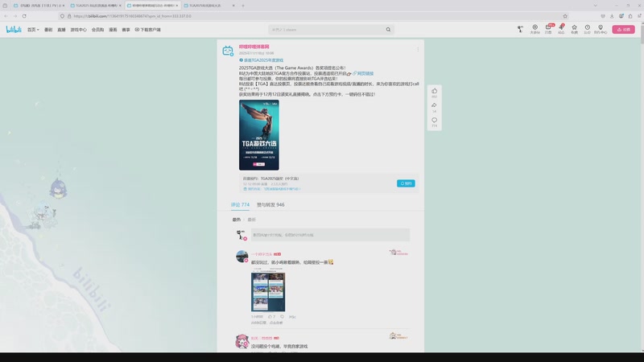
Task: Open the browser downloads icon
Action: coord(612,16)
